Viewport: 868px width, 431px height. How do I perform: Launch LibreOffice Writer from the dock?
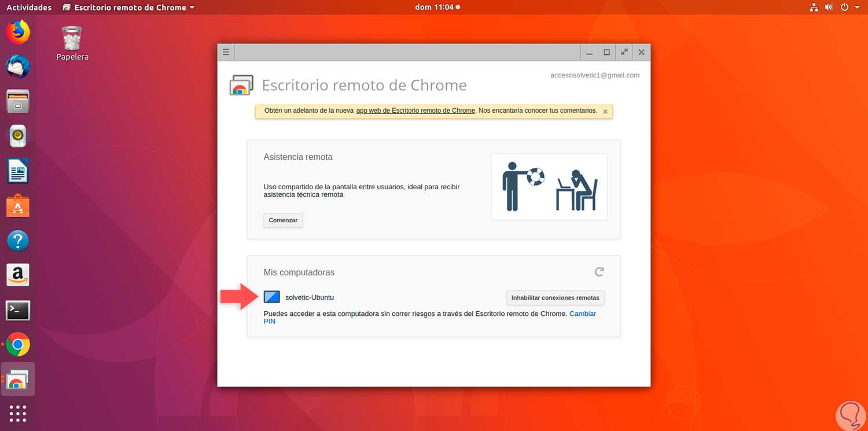click(18, 171)
